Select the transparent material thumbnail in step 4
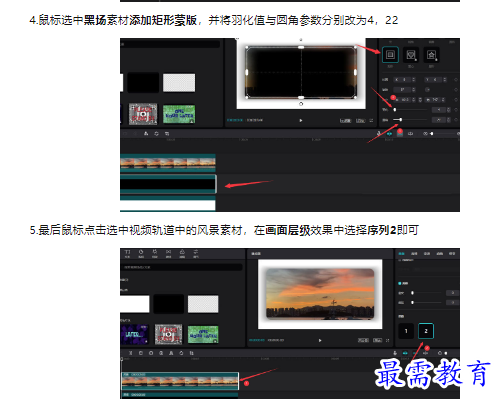 pos(179,83)
